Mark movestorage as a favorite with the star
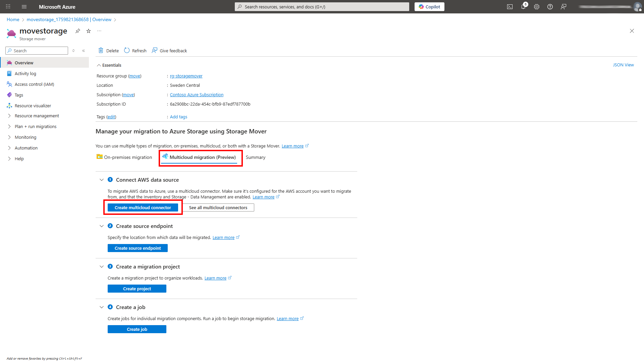This screenshot has height=362, width=644. pos(88,31)
